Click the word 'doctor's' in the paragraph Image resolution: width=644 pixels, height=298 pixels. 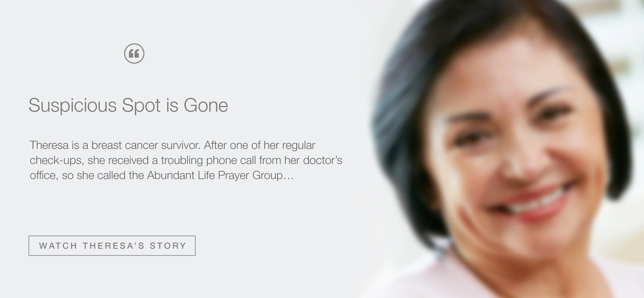(x=323, y=160)
